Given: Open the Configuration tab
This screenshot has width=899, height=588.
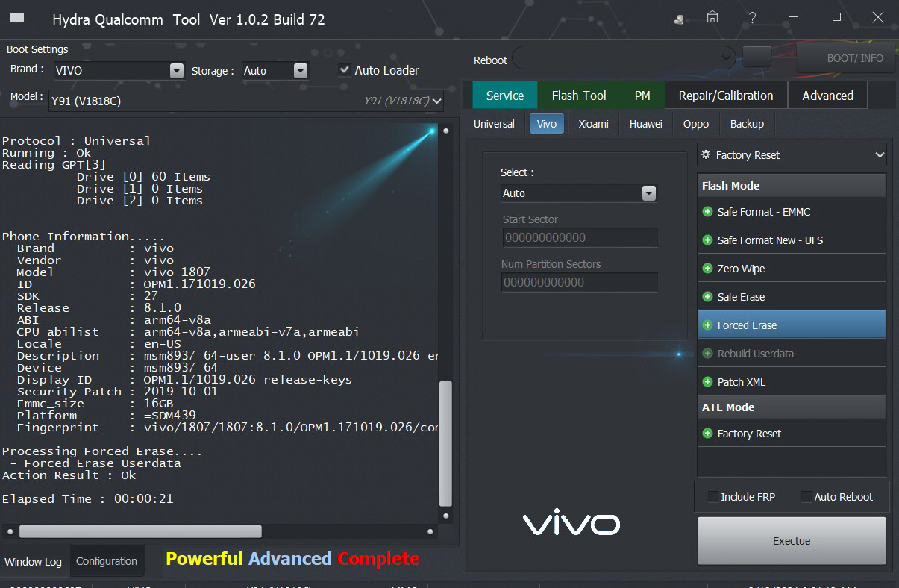Looking at the screenshot, I should point(107,561).
